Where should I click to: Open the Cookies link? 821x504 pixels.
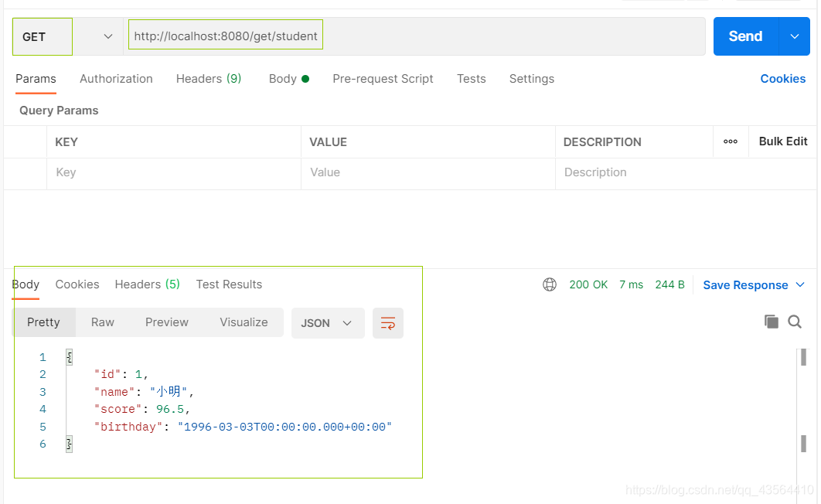(783, 79)
